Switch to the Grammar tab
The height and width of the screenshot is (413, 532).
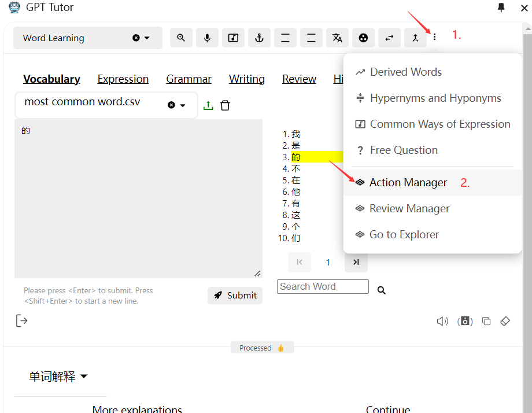[189, 79]
